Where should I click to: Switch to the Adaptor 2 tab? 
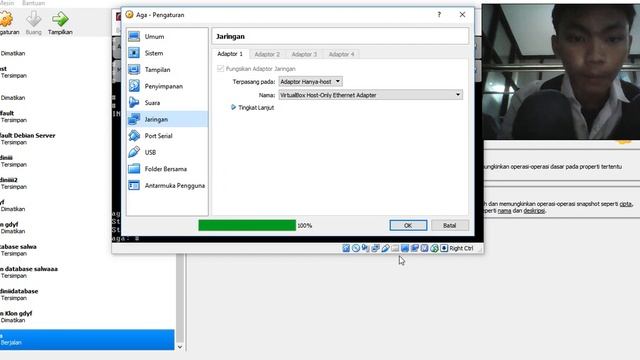tap(267, 54)
